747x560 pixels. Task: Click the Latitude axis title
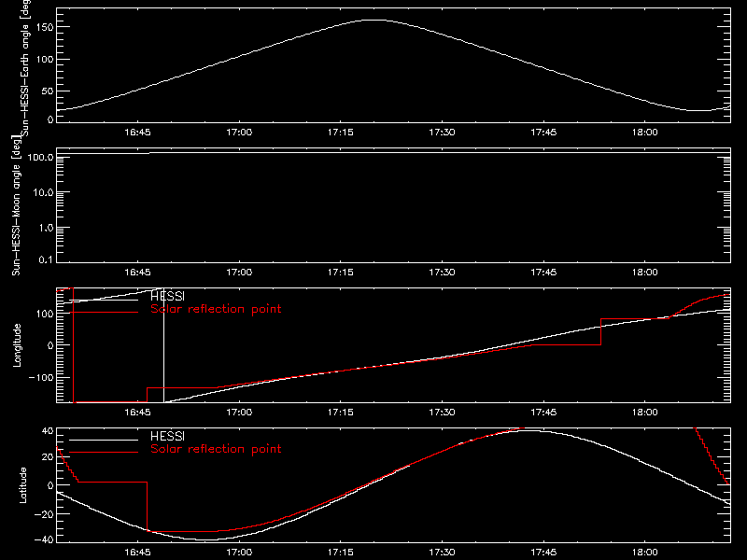(22, 484)
